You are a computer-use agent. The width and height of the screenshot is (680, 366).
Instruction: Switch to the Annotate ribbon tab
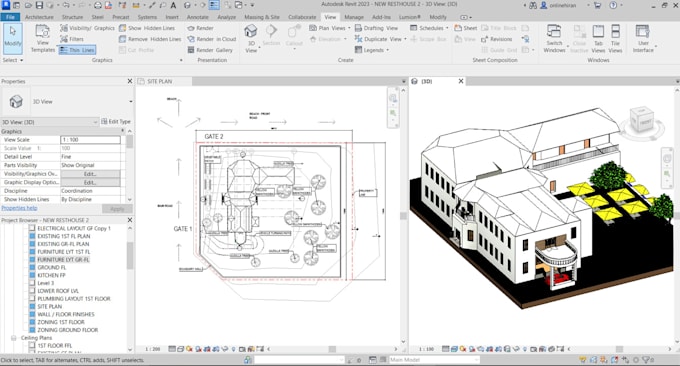(197, 17)
